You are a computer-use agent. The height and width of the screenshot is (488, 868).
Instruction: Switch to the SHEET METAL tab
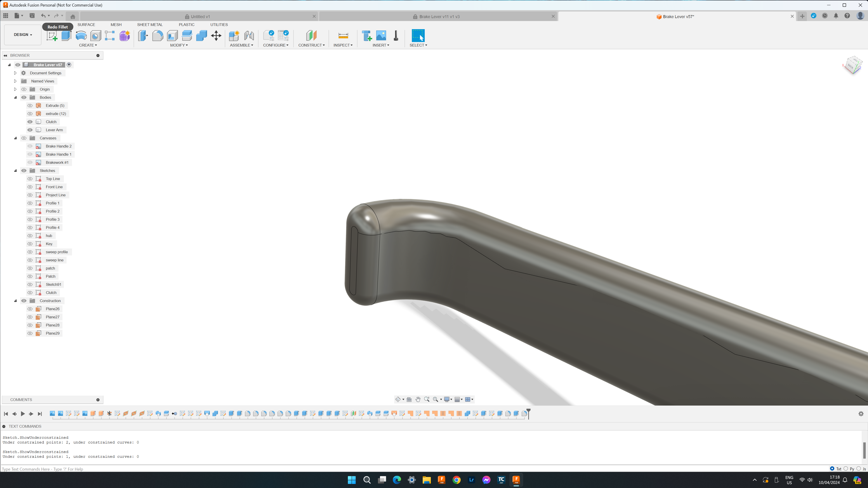pos(150,24)
